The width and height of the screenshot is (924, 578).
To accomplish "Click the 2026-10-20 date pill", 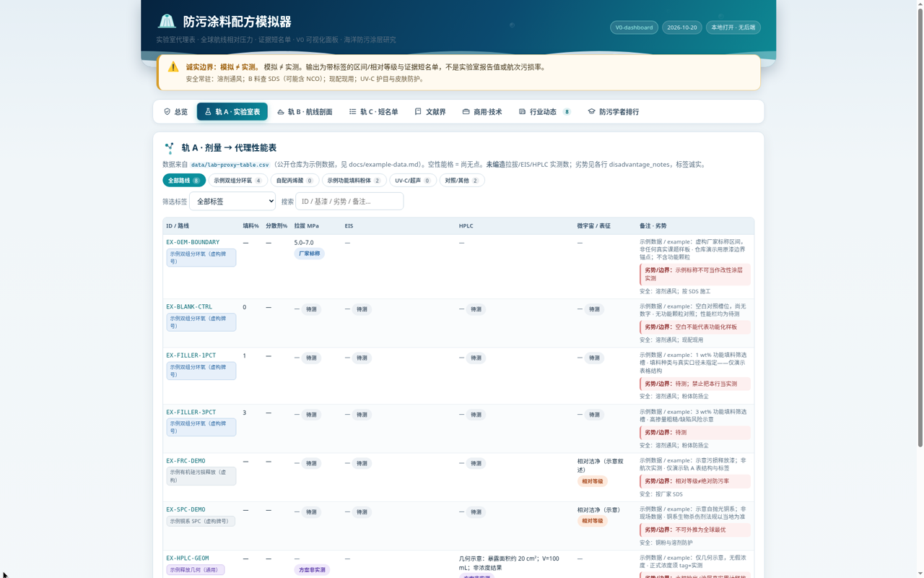I will (682, 27).
